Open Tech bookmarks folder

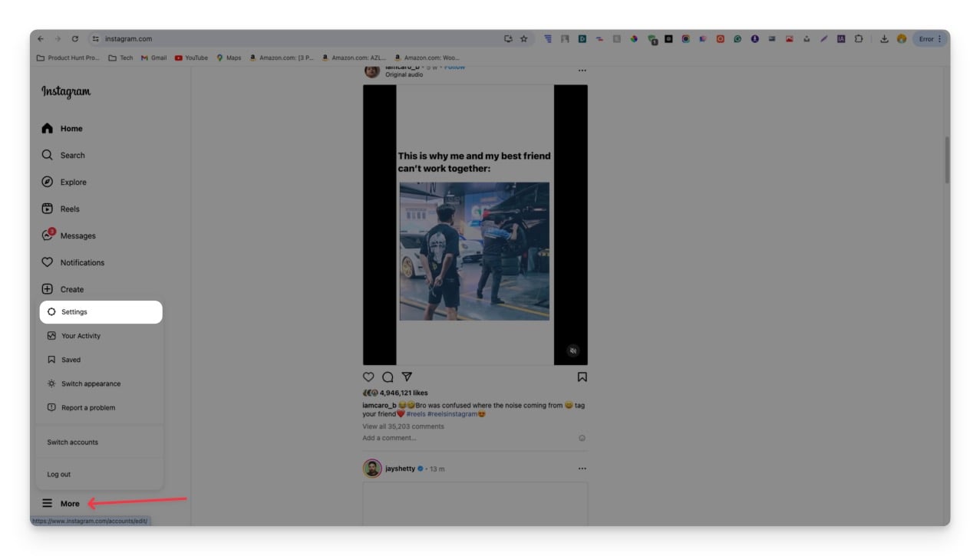[121, 58]
